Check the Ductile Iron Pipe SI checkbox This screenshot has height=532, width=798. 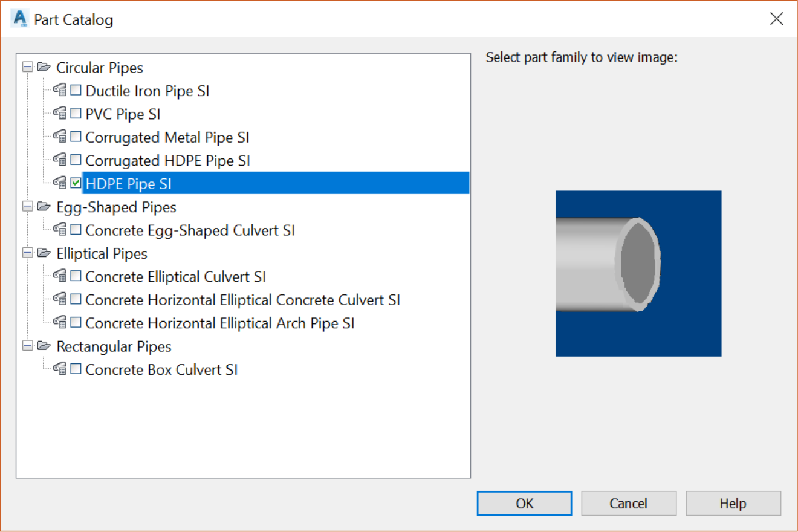(76, 90)
